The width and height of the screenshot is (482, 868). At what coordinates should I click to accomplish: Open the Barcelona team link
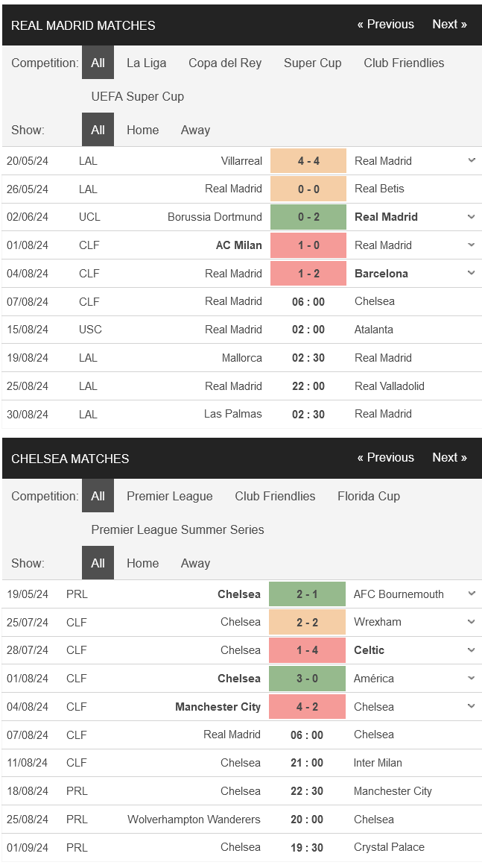pyautogui.click(x=381, y=274)
